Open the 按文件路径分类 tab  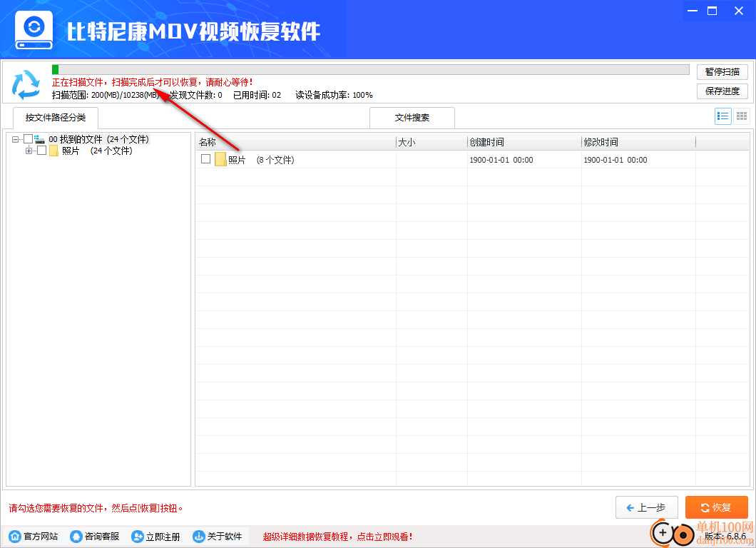(x=56, y=118)
